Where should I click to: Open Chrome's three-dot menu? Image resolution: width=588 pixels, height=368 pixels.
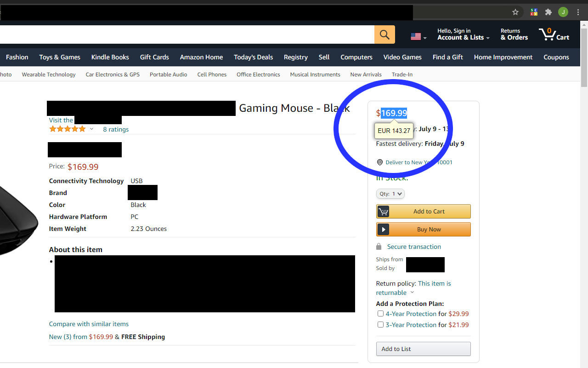578,12
